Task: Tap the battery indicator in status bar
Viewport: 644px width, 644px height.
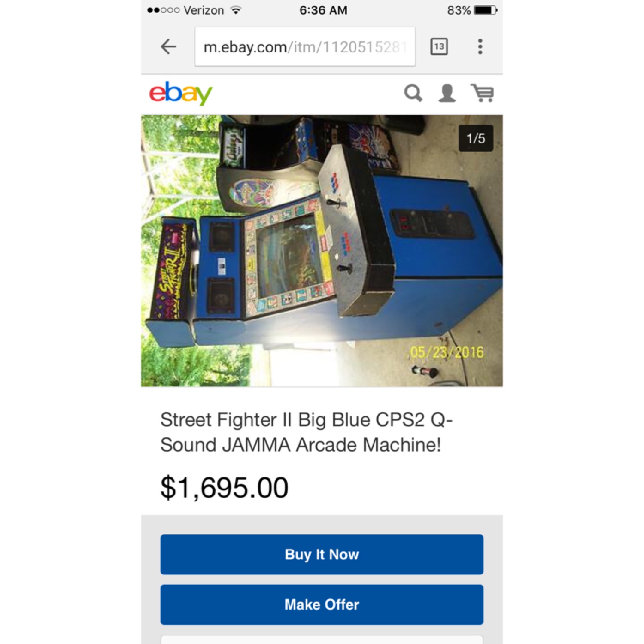Action: [x=486, y=10]
